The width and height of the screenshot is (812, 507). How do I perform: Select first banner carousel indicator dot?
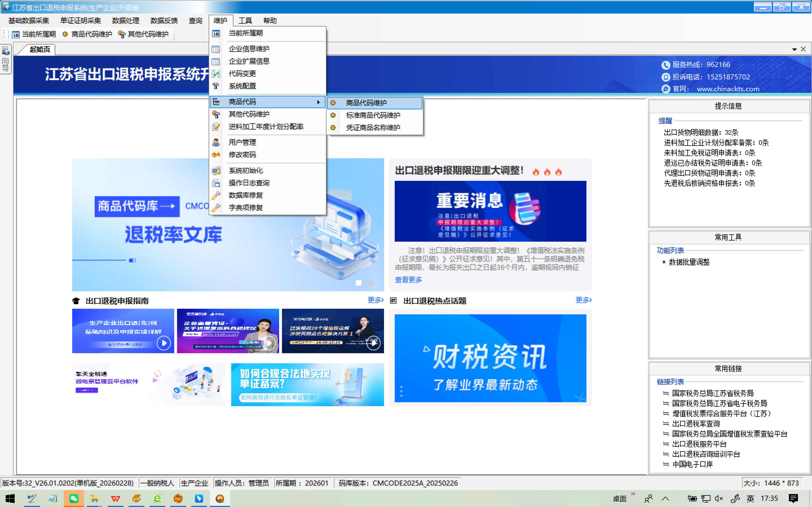tap(358, 283)
